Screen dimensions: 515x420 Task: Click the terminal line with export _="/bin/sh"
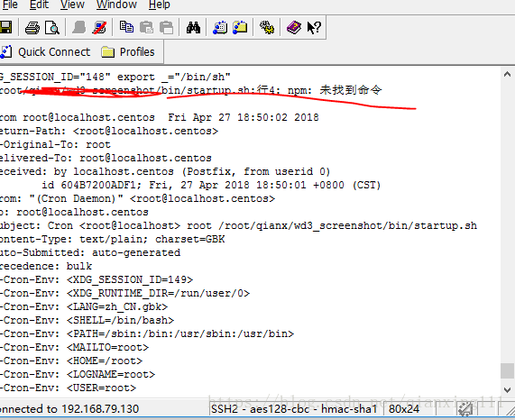[115, 77]
